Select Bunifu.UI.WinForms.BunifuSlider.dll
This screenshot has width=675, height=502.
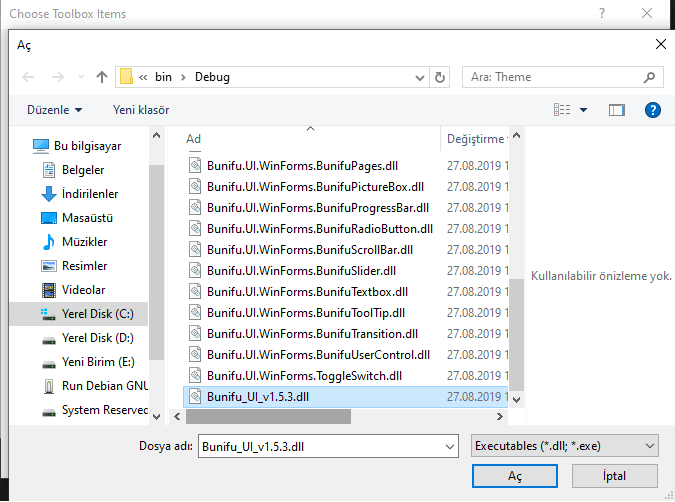tap(301, 271)
